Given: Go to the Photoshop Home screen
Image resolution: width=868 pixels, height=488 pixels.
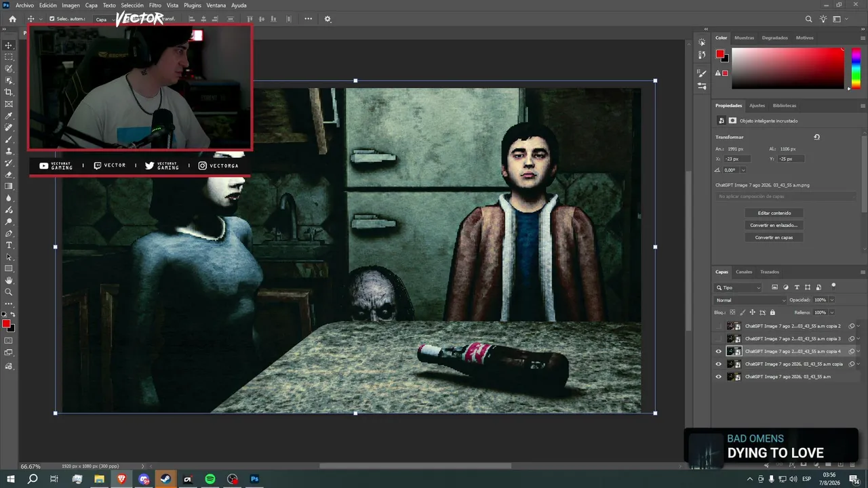Looking at the screenshot, I should tap(12, 19).
